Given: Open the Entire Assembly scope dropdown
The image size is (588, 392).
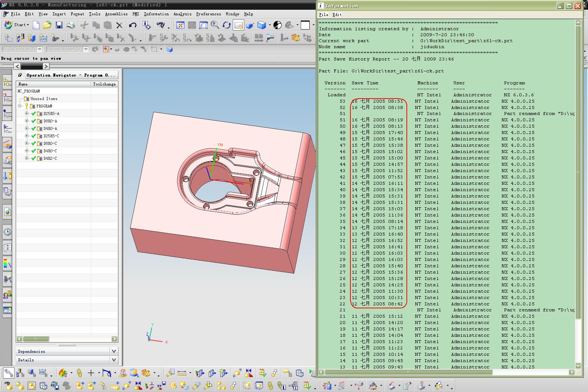Looking at the screenshot, I should 86,49.
